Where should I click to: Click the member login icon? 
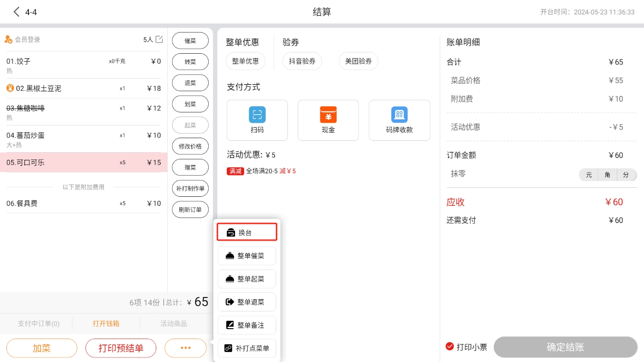coord(9,40)
